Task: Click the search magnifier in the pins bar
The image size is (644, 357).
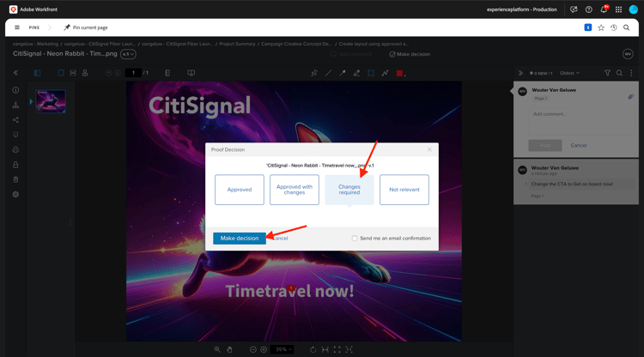Action: pos(626,27)
